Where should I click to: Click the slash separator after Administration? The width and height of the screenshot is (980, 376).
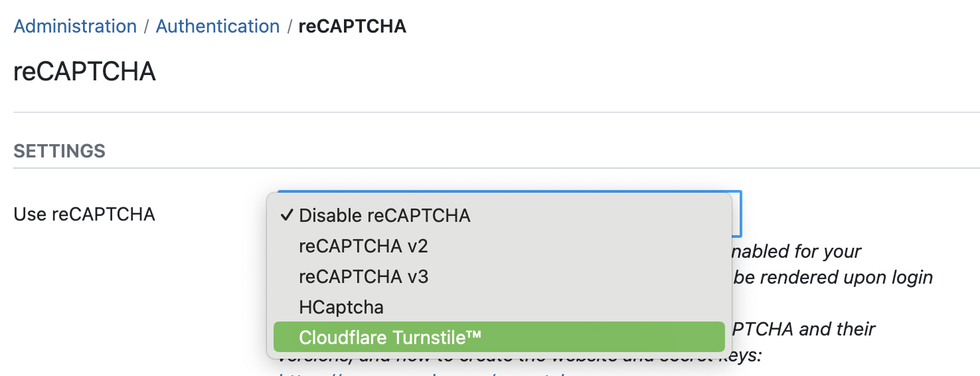coord(146,27)
